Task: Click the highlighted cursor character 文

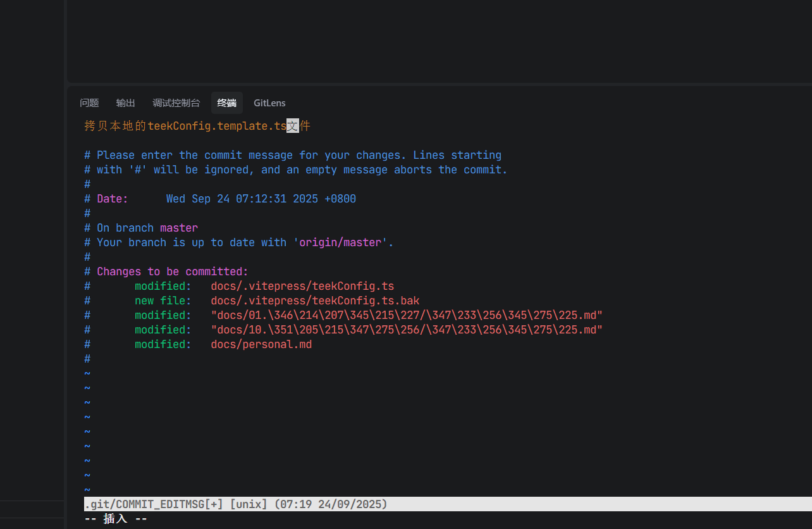Action: tap(292, 126)
